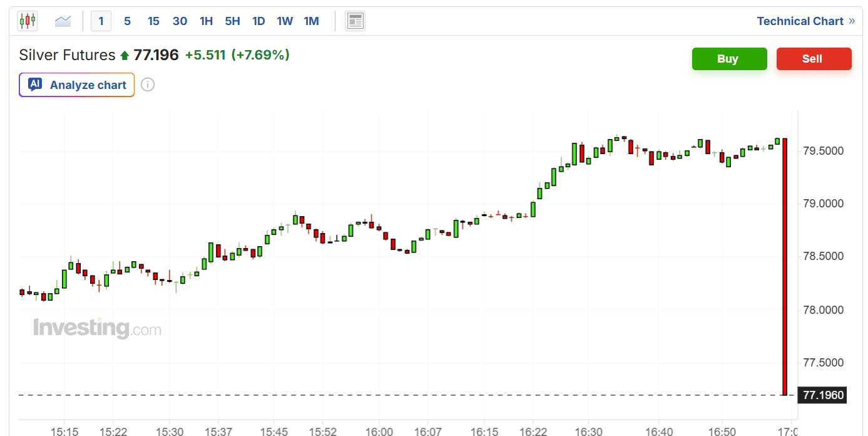Click the 79.5000 price axis label
Image resolution: width=868 pixels, height=436 pixels.
[x=823, y=151]
